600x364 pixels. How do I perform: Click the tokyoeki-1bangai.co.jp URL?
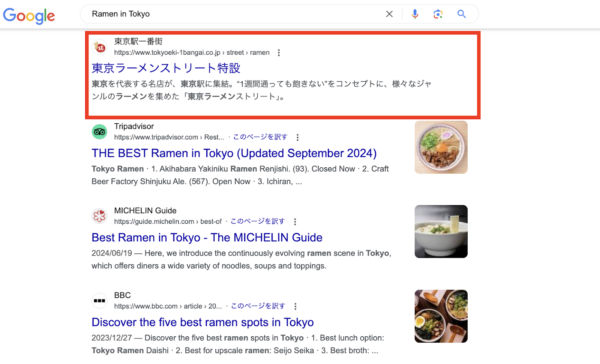(192, 53)
